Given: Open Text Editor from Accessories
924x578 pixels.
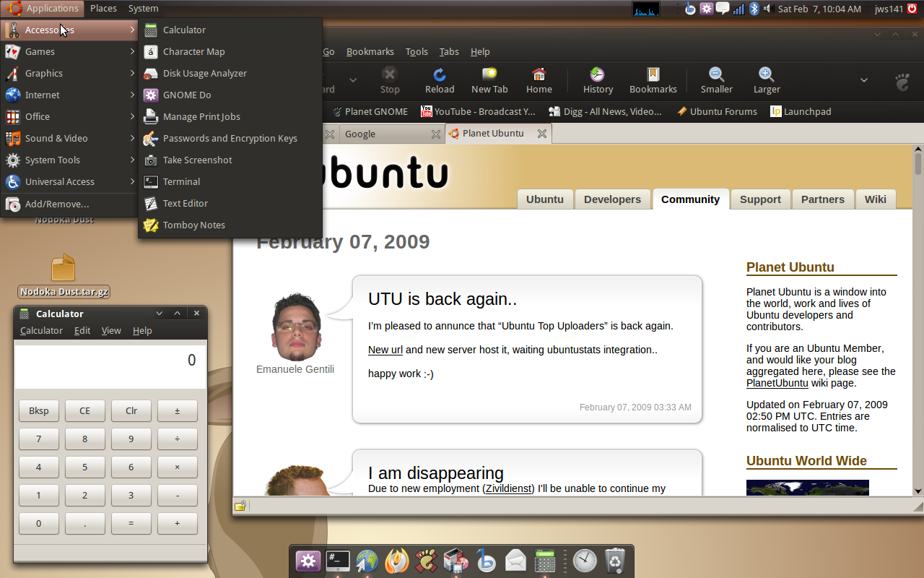Looking at the screenshot, I should coord(230,203).
